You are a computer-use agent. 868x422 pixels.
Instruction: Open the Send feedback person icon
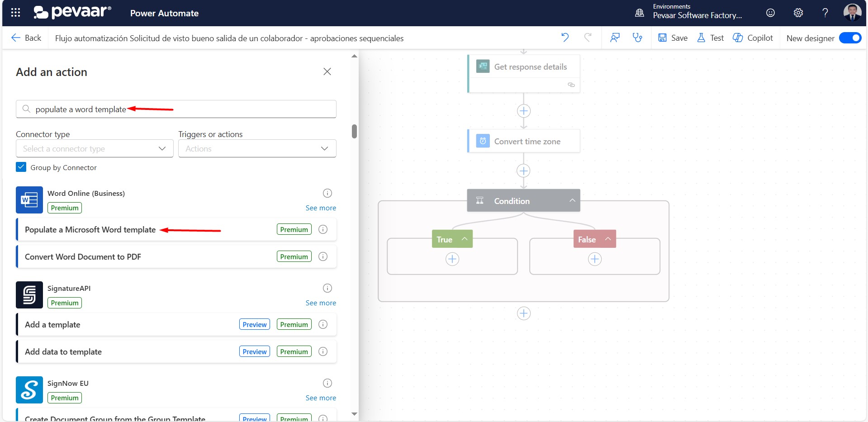tap(615, 38)
